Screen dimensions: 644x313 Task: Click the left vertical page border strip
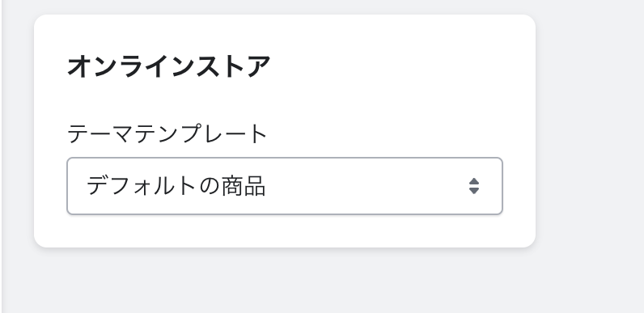point(2,157)
